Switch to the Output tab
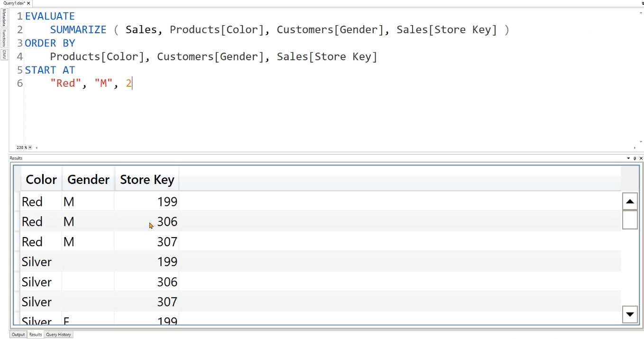 pyautogui.click(x=18, y=334)
